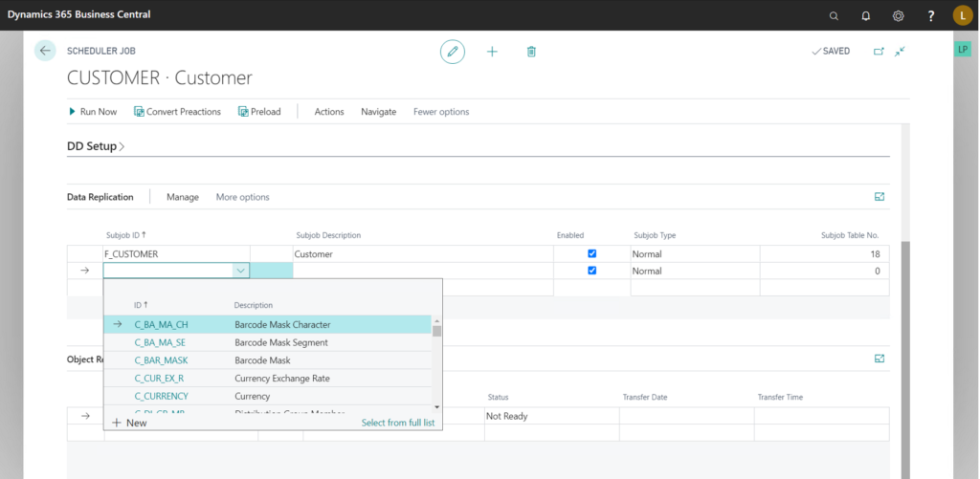Open the Manage menu in Data Replication
Viewport: 980px width, 479px height.
pyautogui.click(x=183, y=197)
